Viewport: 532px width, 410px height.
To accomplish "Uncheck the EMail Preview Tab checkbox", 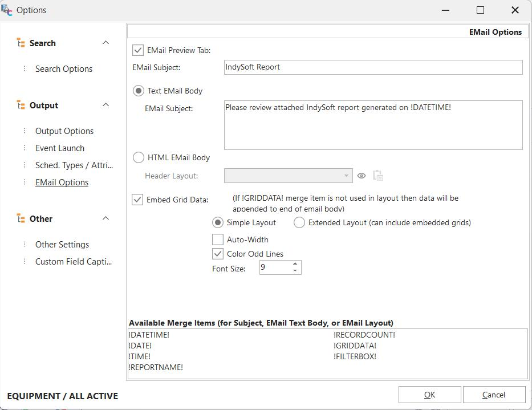I will 138,50.
